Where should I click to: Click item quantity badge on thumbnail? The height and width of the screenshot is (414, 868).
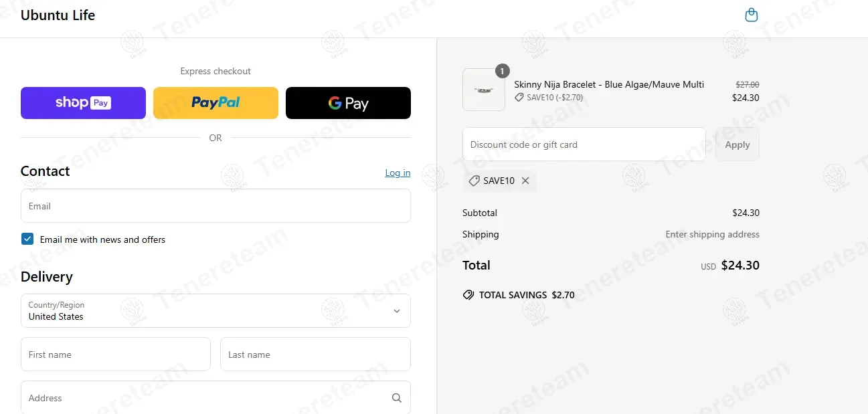point(503,70)
